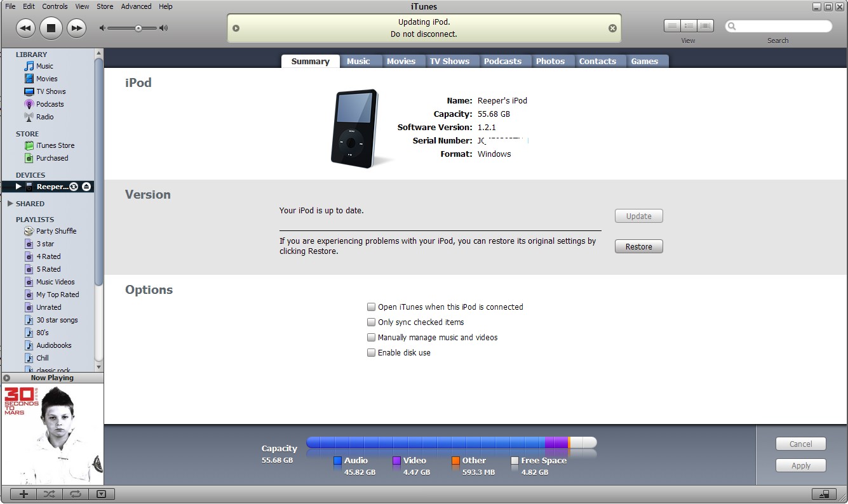Click the Update button
This screenshot has width=848, height=504.
point(639,216)
